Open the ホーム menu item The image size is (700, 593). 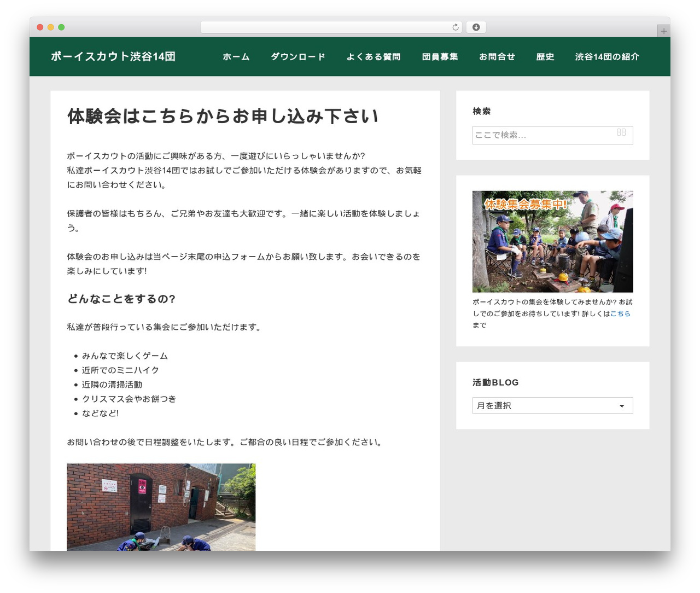point(236,57)
